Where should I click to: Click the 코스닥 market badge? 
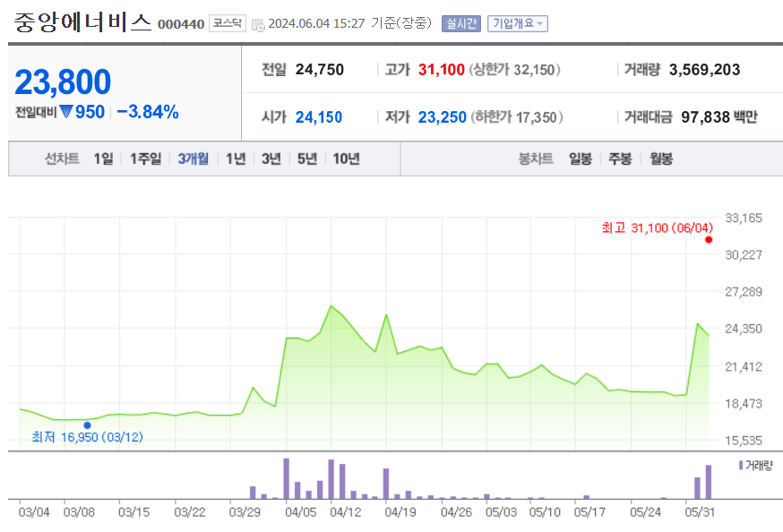(228, 23)
